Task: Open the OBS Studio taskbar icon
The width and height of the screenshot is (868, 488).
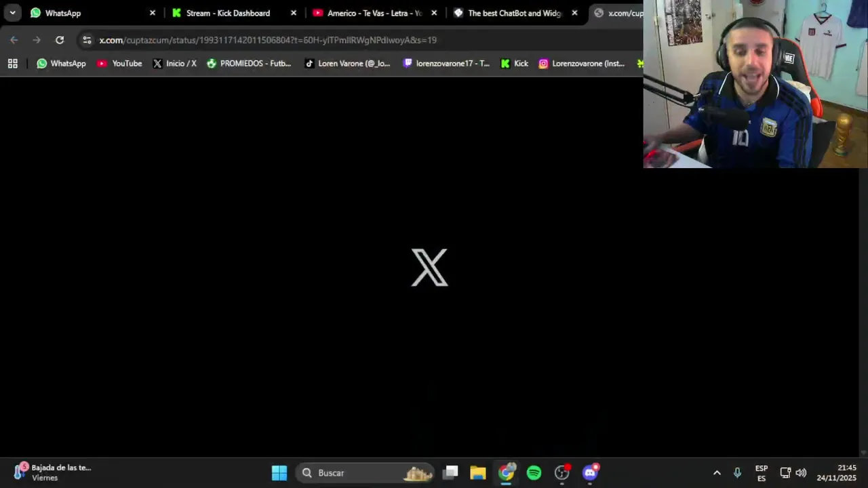Action: point(562,472)
